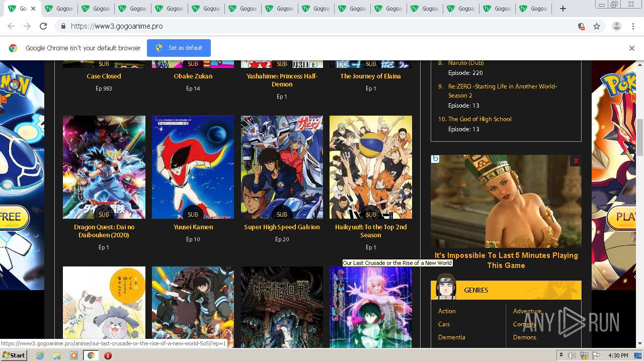Click Haikyuu!!: To the Top 2nd Season title

(x=371, y=231)
